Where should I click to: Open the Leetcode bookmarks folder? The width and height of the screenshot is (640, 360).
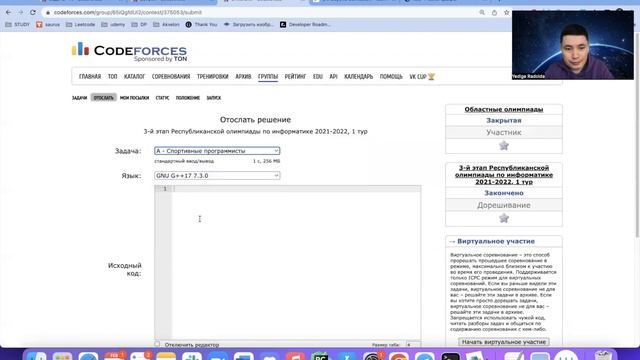80,24
